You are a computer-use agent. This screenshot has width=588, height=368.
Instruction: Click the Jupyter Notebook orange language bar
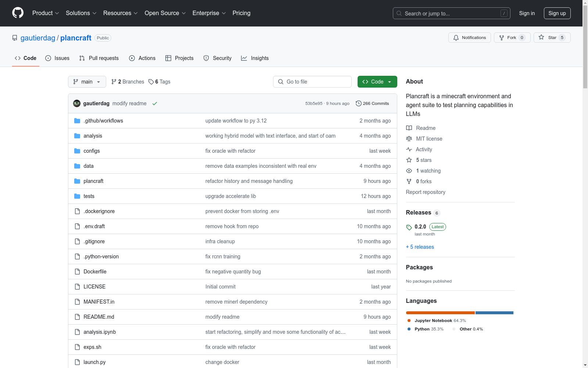440,313
